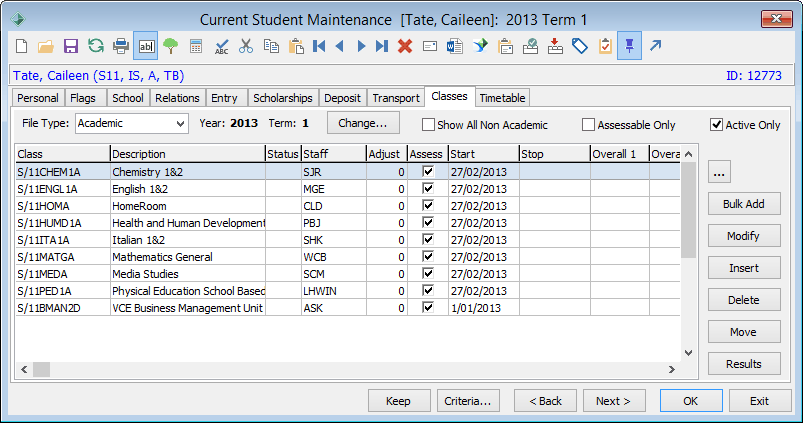803x423 pixels.
Task: Click the Staff column header
Action: coord(334,154)
